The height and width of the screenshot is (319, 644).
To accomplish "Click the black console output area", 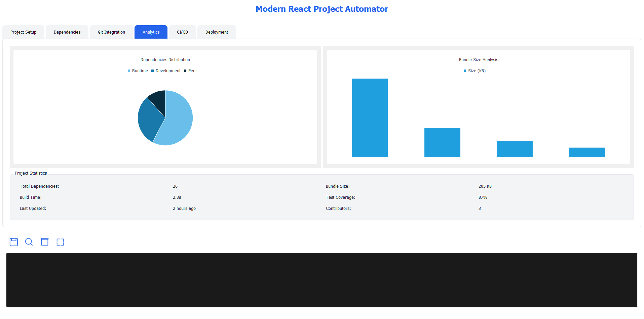I will tap(322, 280).
